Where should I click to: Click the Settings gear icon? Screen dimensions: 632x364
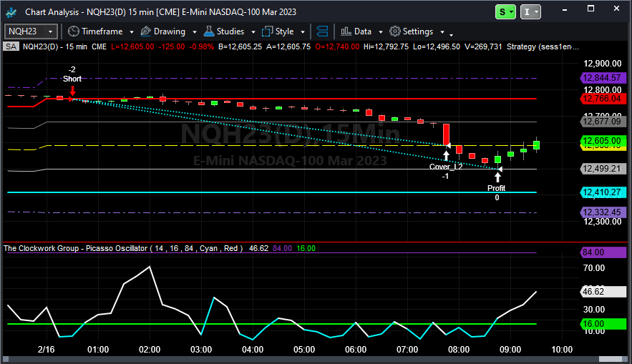tap(395, 31)
